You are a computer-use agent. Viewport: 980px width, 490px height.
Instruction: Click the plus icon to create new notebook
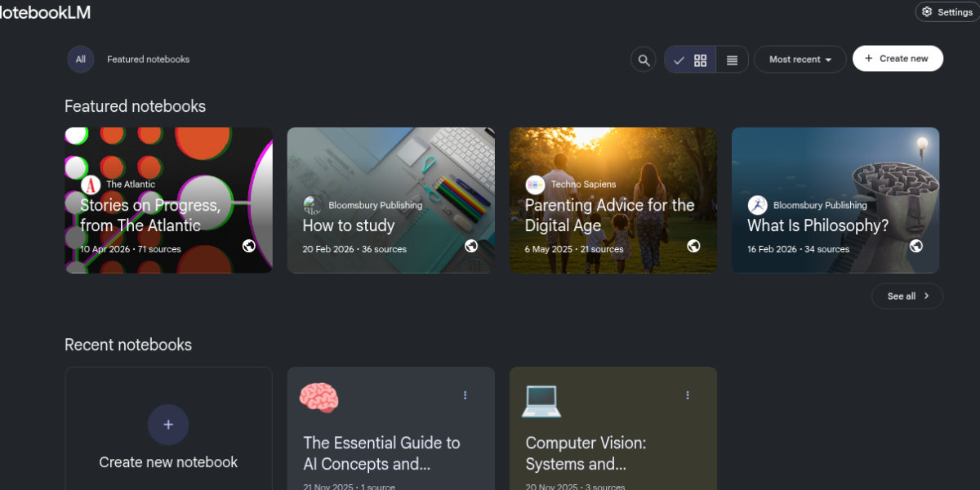[x=168, y=425]
